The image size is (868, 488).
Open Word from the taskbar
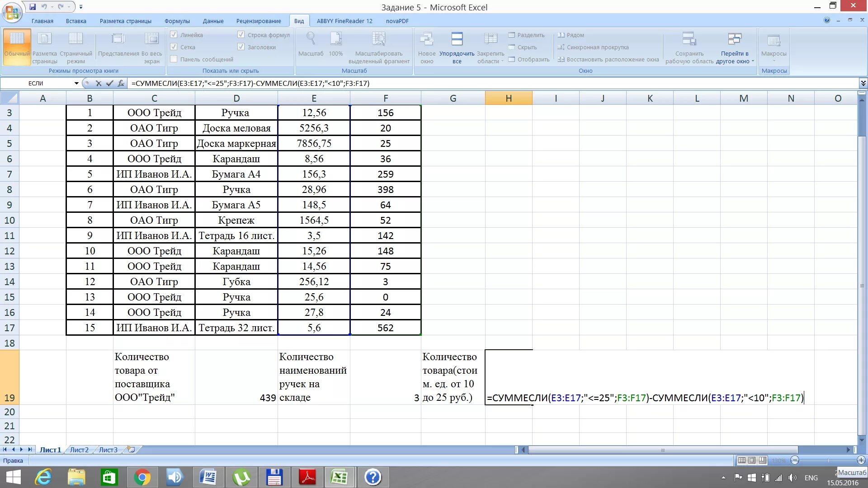pyautogui.click(x=208, y=477)
